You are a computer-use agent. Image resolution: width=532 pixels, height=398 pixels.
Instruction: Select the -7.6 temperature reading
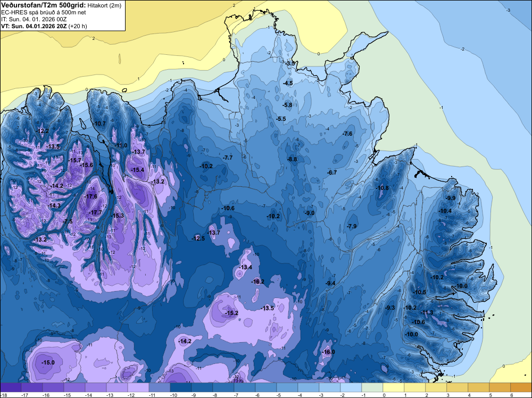(x=348, y=134)
